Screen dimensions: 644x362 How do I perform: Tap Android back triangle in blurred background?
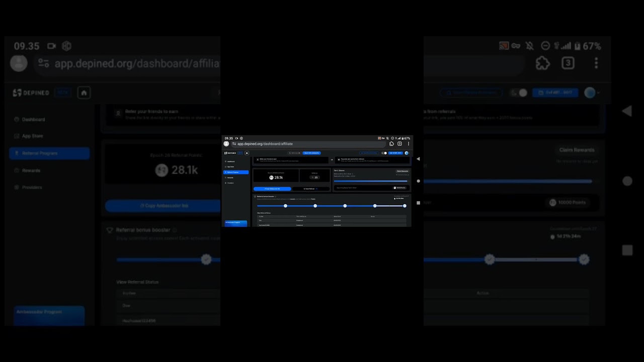(627, 111)
